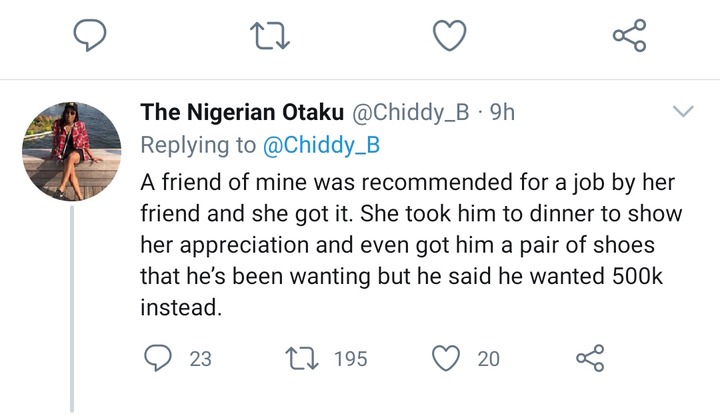Click the display name The Nigerian Otaku
The image size is (720, 416).
pos(242,112)
